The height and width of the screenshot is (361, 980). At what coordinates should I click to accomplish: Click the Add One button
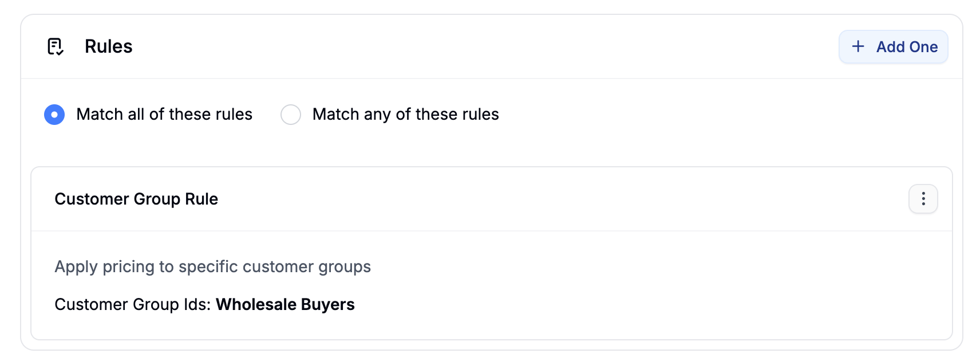click(893, 46)
